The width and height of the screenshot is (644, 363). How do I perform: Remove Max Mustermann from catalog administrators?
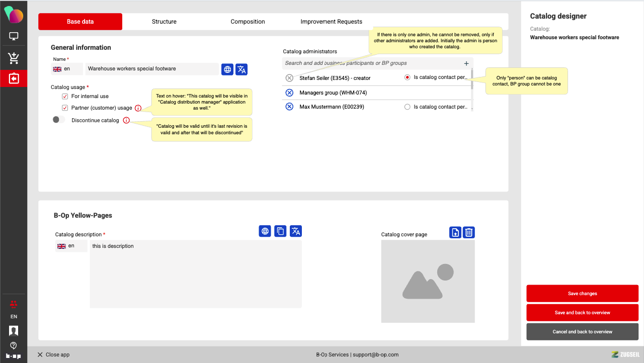pyautogui.click(x=289, y=107)
